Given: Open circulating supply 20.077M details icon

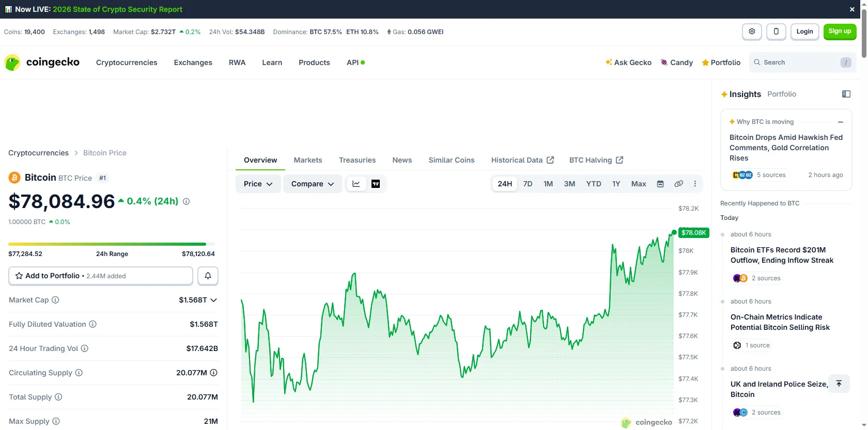Looking at the screenshot, I should point(214,373).
